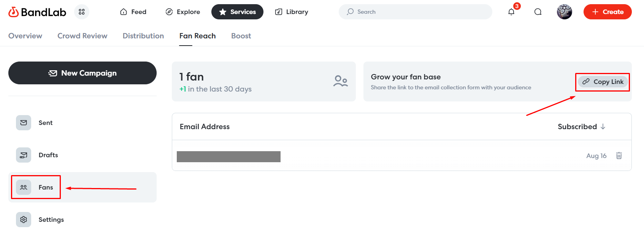
Task: Delete the fan with trash icon
Action: tap(619, 156)
